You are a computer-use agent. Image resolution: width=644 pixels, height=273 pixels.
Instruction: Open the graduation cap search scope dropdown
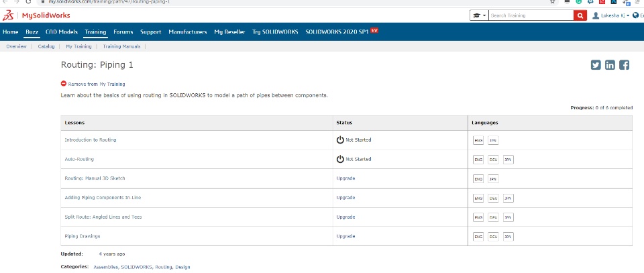pyautogui.click(x=479, y=15)
